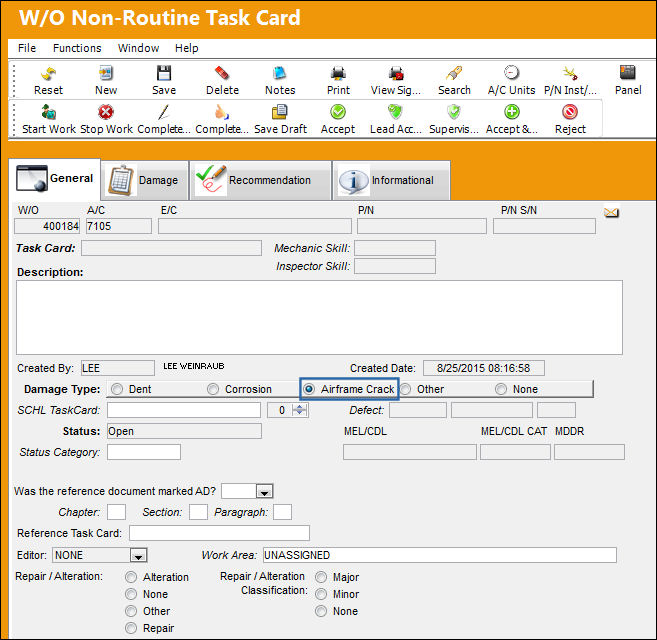Switch to the Recommendation tab
The height and width of the screenshot is (640, 657).
260,180
